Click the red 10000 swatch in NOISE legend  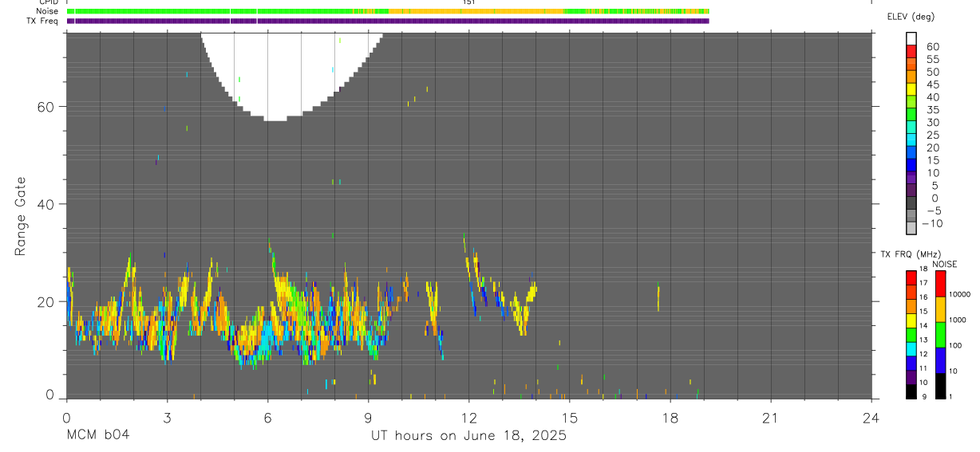point(940,284)
